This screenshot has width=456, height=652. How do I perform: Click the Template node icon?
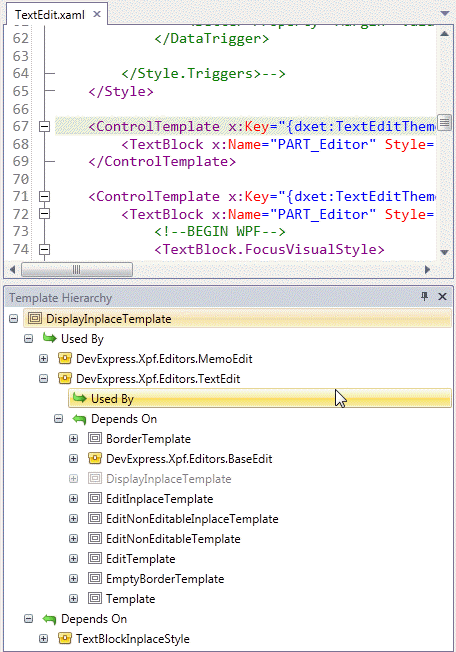point(95,598)
